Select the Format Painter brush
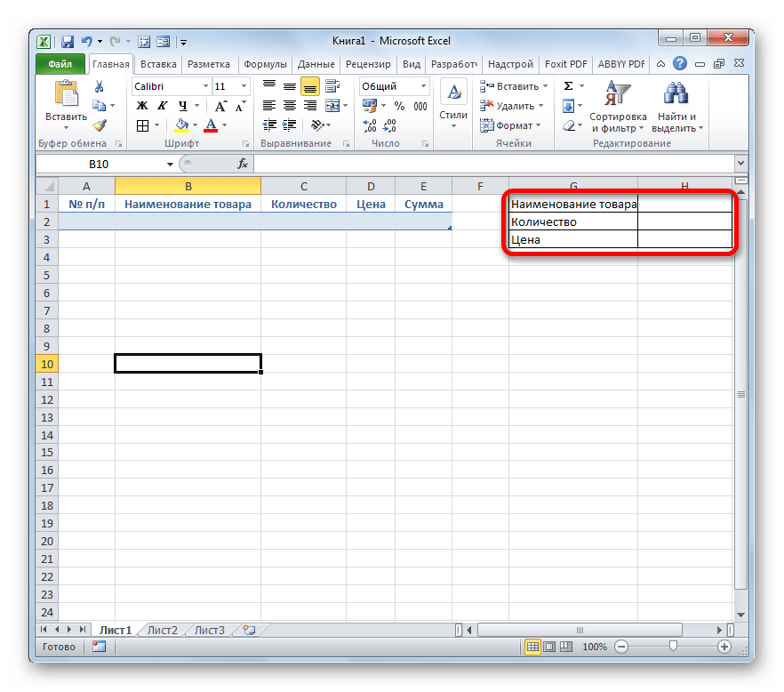Image resolution: width=784 pixels, height=692 pixels. coord(100,125)
